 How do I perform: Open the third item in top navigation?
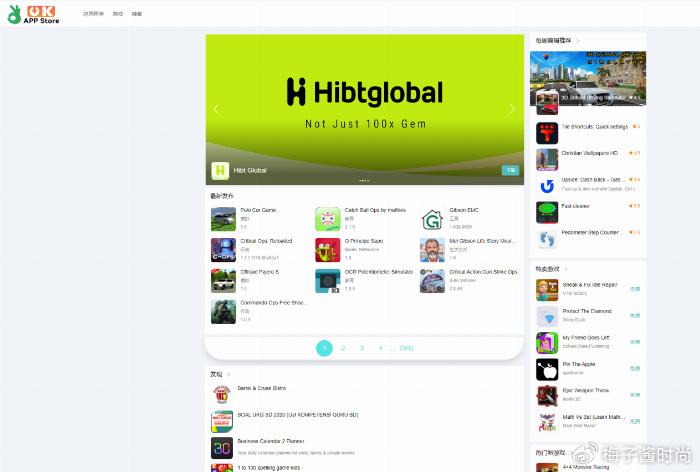coord(137,14)
